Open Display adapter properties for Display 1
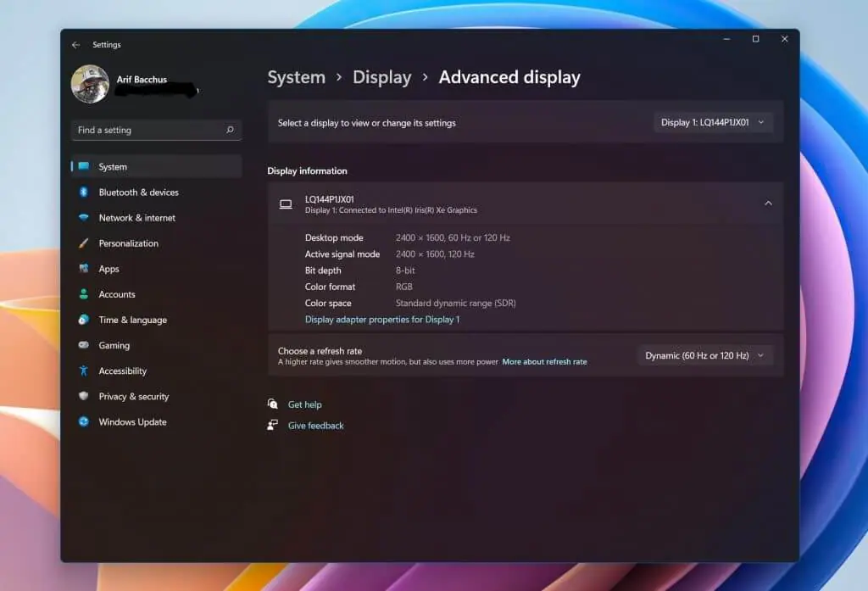 tap(382, 319)
